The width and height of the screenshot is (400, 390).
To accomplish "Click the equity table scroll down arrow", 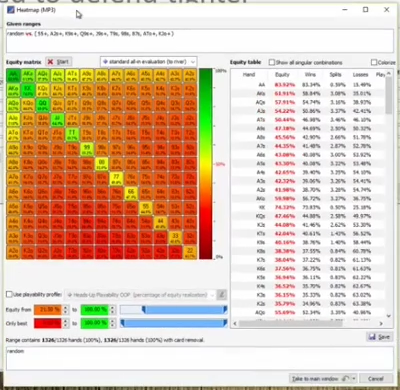I will point(389,315).
